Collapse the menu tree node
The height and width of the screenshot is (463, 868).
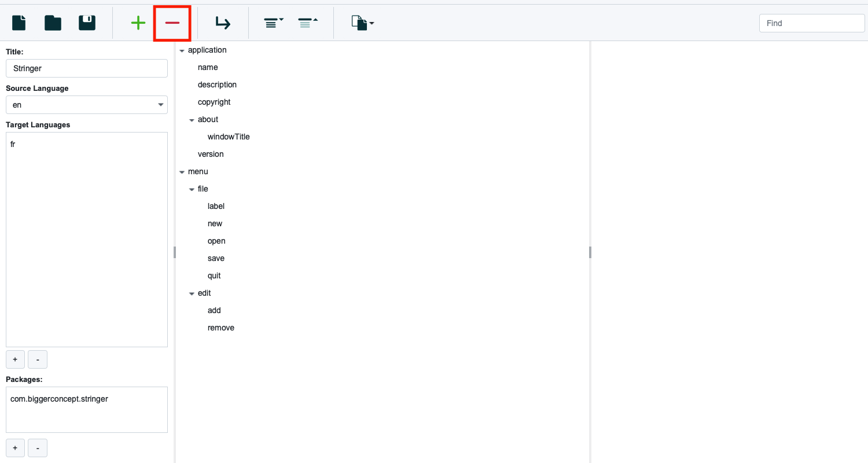coord(182,172)
